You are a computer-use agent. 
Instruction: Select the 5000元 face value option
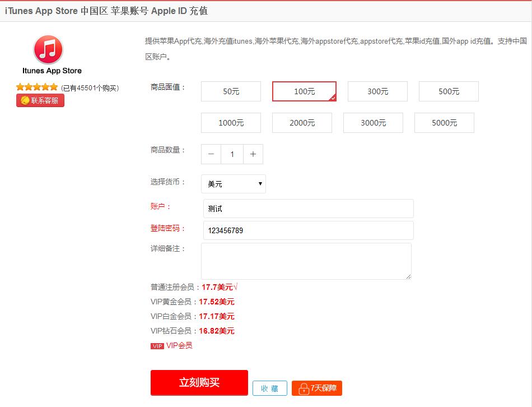tap(444, 123)
